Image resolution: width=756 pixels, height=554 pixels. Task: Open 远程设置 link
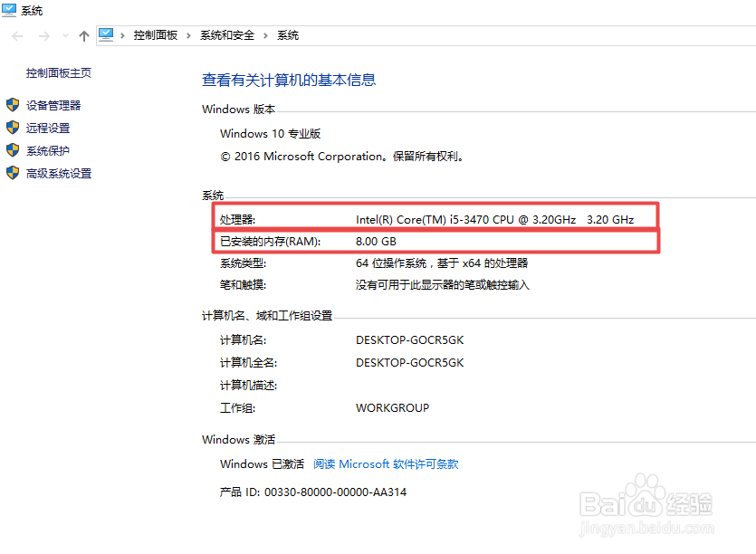[48, 129]
